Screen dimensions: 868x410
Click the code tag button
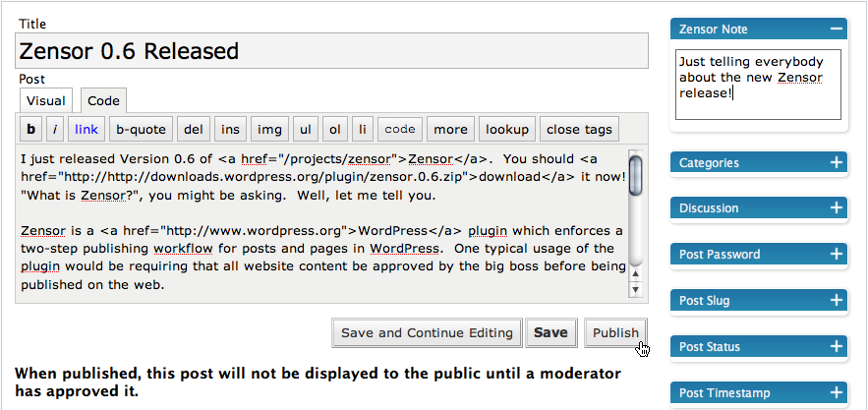tap(400, 129)
